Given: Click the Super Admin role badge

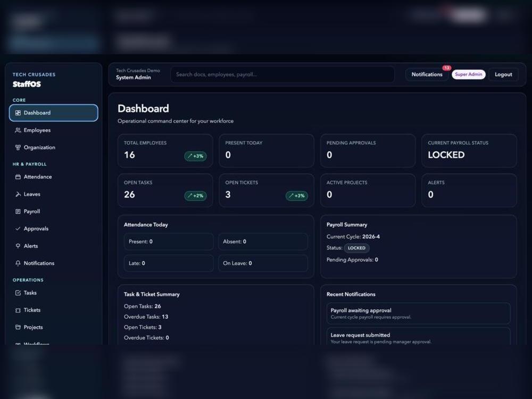Looking at the screenshot, I should 469,74.
